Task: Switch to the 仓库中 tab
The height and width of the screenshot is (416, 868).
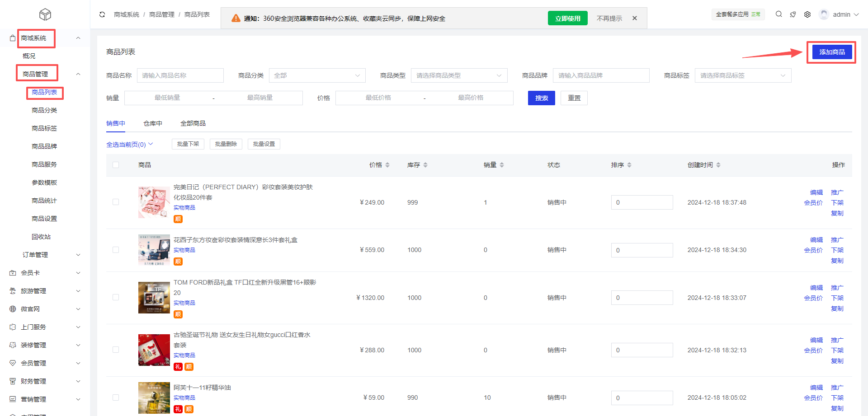Action: (153, 123)
